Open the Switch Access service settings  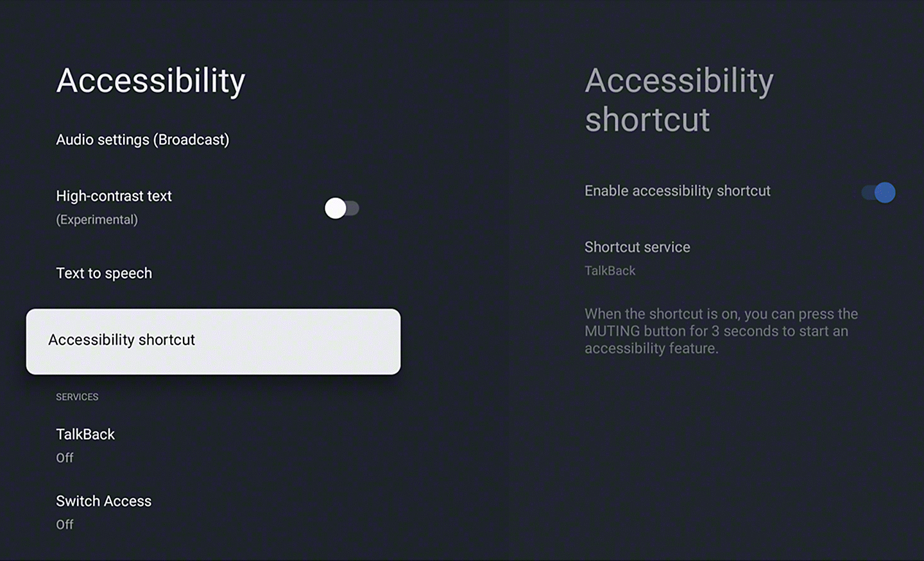coord(104,512)
